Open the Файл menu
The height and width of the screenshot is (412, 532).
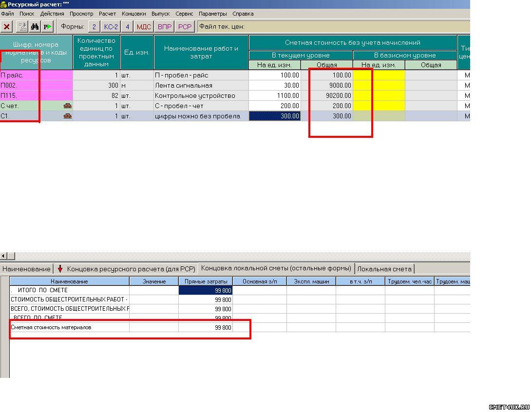(7, 14)
